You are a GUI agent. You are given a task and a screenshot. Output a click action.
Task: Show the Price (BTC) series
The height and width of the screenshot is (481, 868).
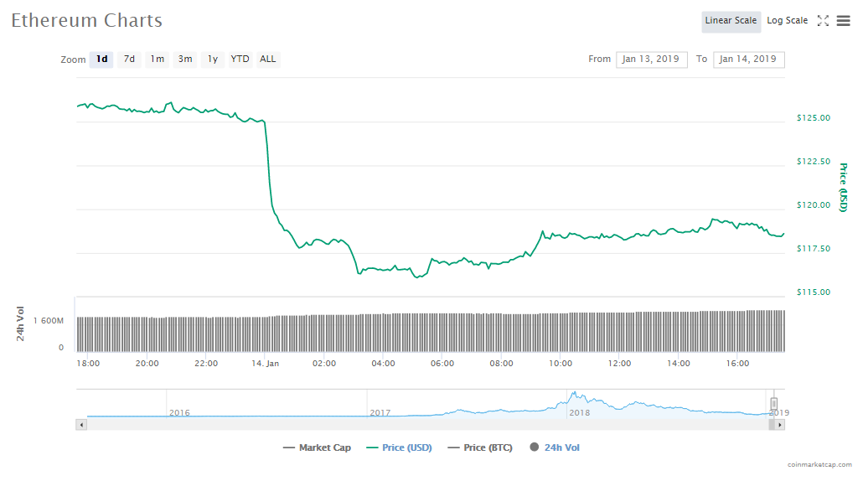point(480,447)
